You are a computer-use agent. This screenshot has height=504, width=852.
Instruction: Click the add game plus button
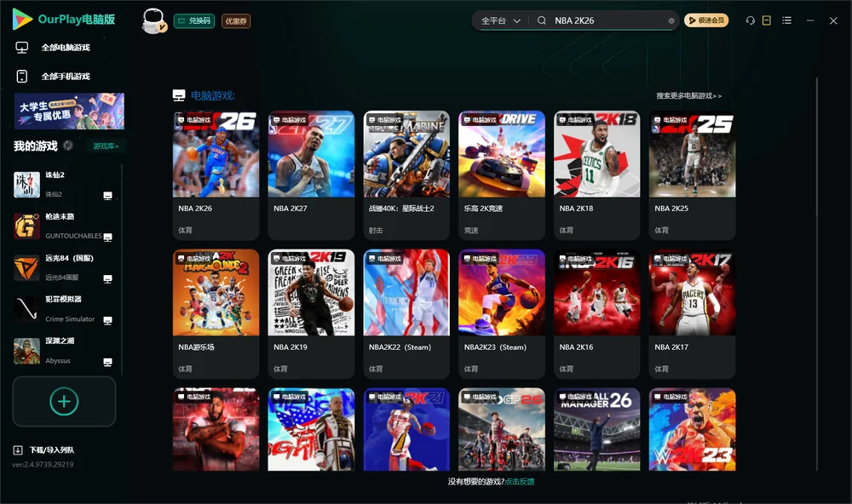click(x=64, y=401)
